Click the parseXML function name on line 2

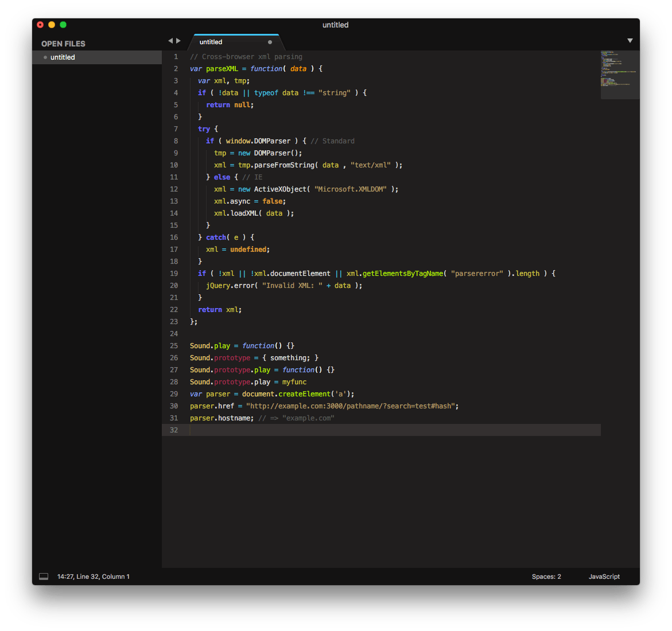coord(222,68)
